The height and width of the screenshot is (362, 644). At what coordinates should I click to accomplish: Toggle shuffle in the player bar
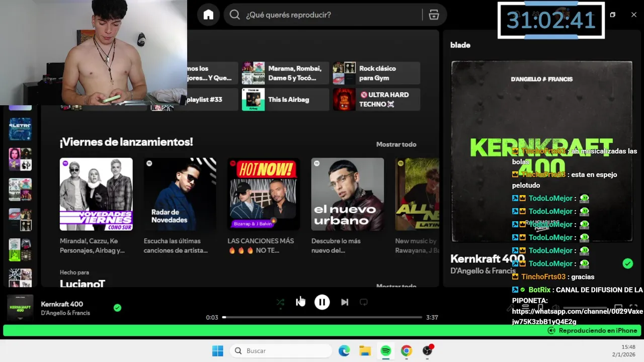[x=280, y=302]
